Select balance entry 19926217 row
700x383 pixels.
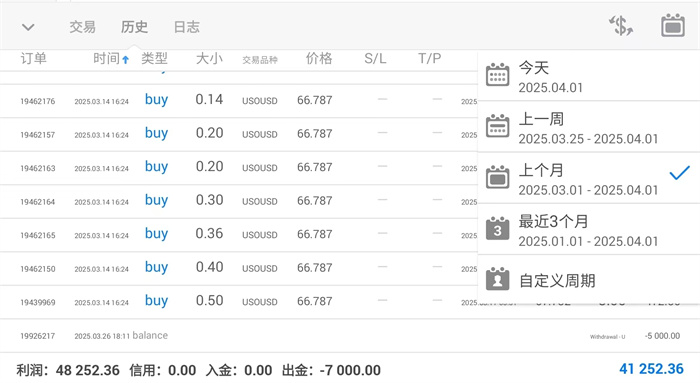click(350, 336)
